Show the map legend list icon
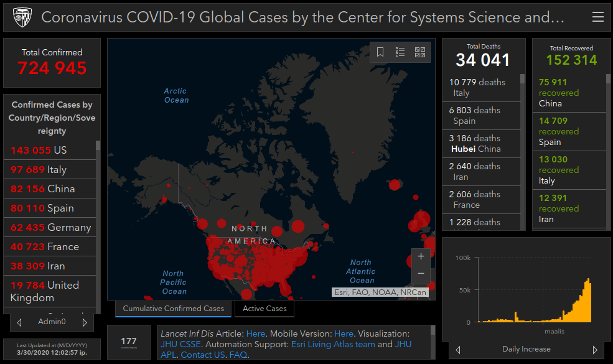Viewport: 613px width, 364px height. [400, 52]
